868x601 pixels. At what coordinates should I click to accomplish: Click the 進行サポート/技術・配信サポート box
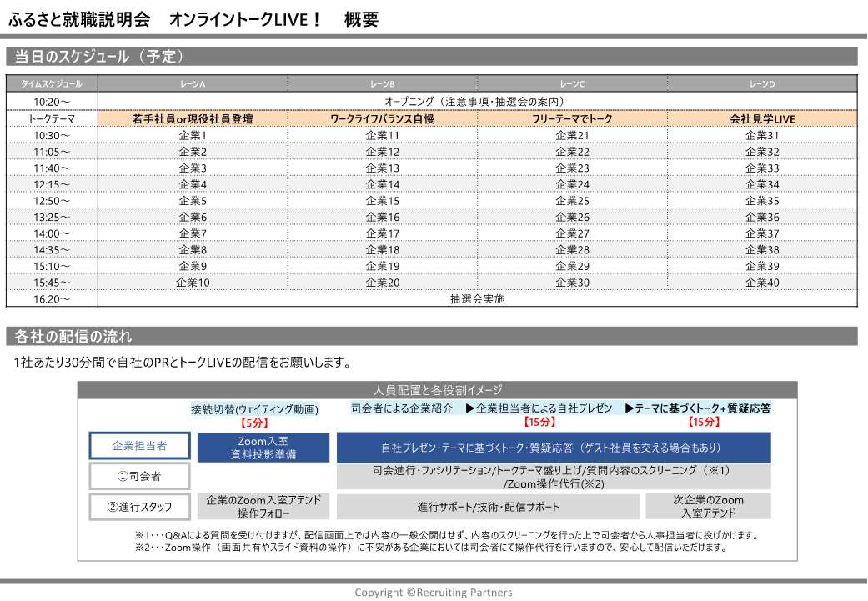(x=489, y=507)
